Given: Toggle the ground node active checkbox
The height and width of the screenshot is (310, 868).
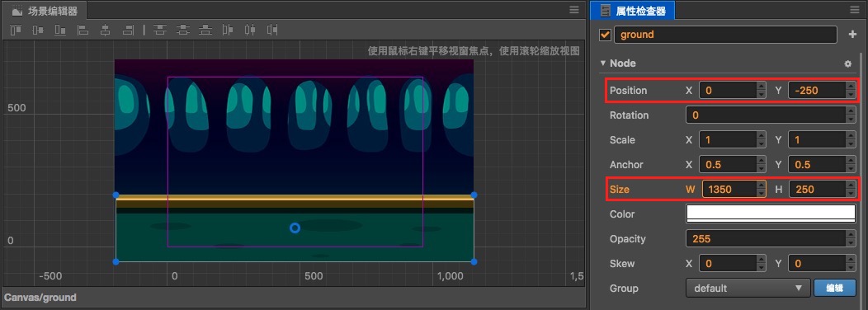Looking at the screenshot, I should (x=605, y=35).
